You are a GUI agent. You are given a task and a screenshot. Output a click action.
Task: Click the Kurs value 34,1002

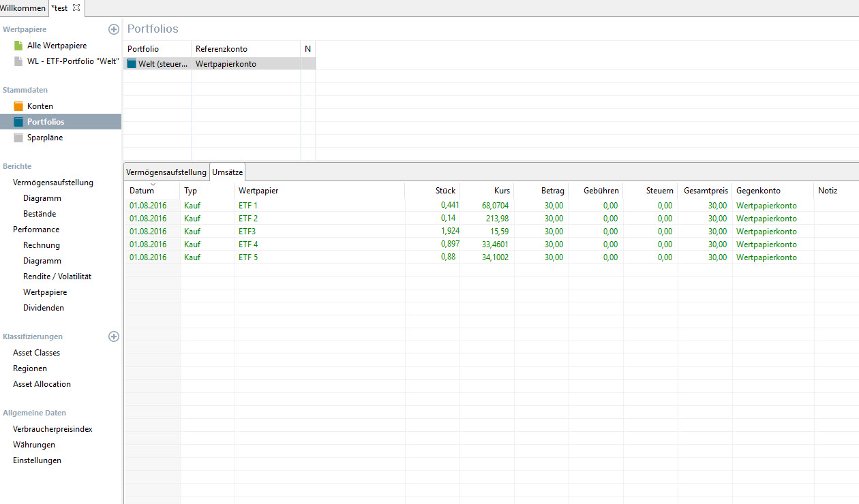[495, 257]
